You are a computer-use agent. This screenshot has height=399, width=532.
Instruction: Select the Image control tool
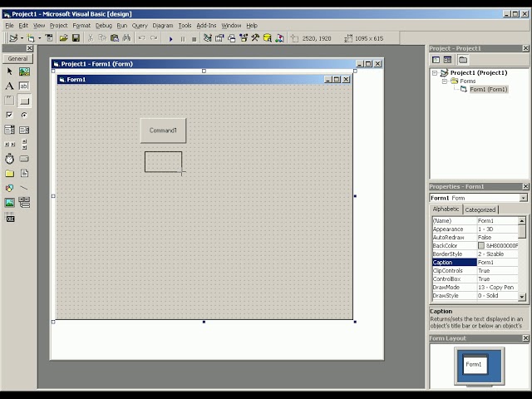[9, 203]
